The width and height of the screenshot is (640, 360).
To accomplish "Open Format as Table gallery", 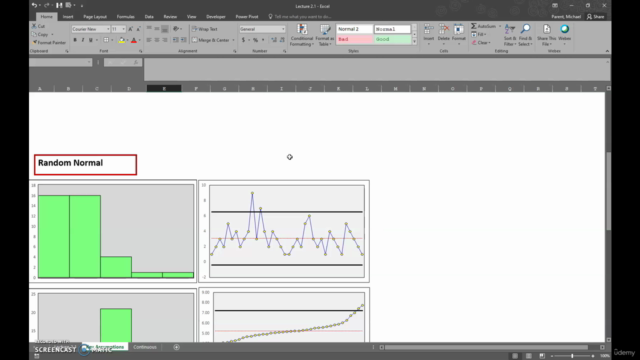I will 324,35.
